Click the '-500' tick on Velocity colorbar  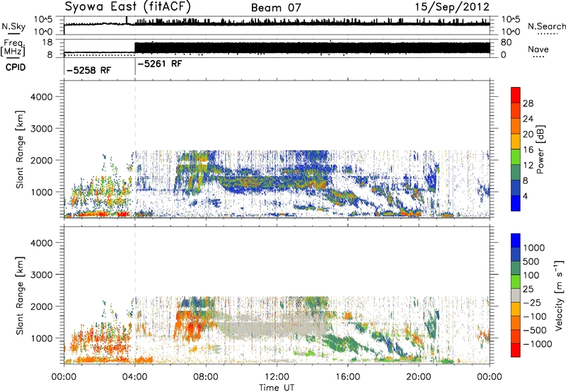536,330
